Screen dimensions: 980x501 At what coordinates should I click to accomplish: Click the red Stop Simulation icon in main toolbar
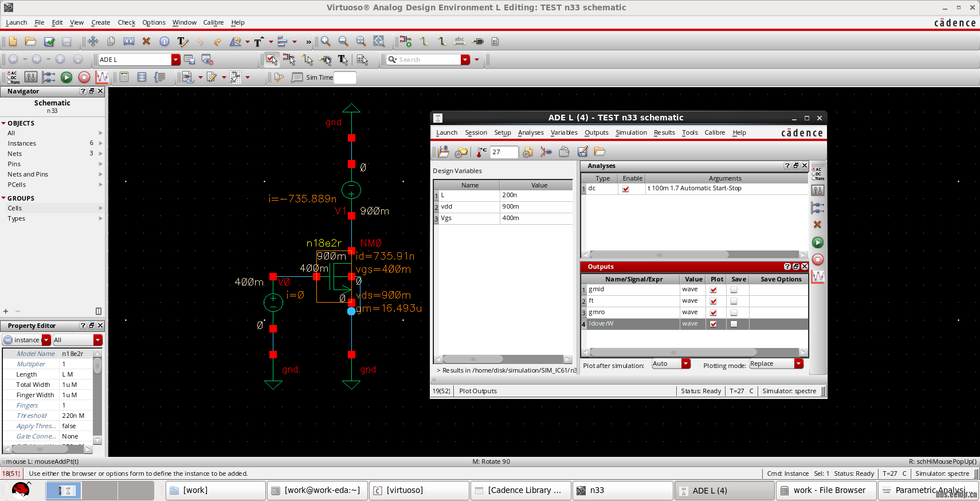click(x=84, y=77)
